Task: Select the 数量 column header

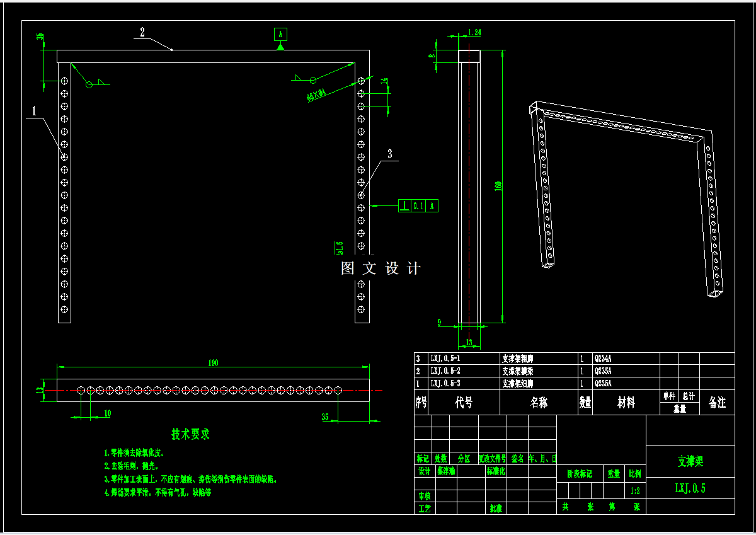Action: 585,402
